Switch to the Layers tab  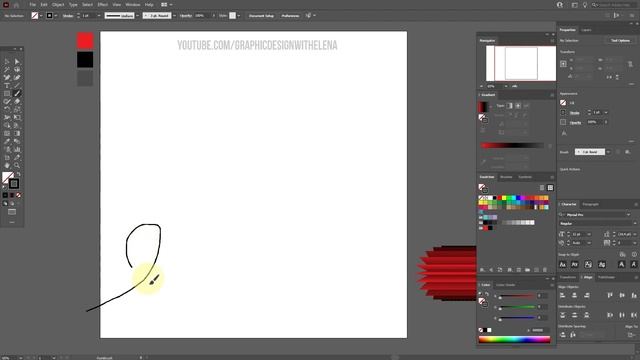click(x=586, y=30)
